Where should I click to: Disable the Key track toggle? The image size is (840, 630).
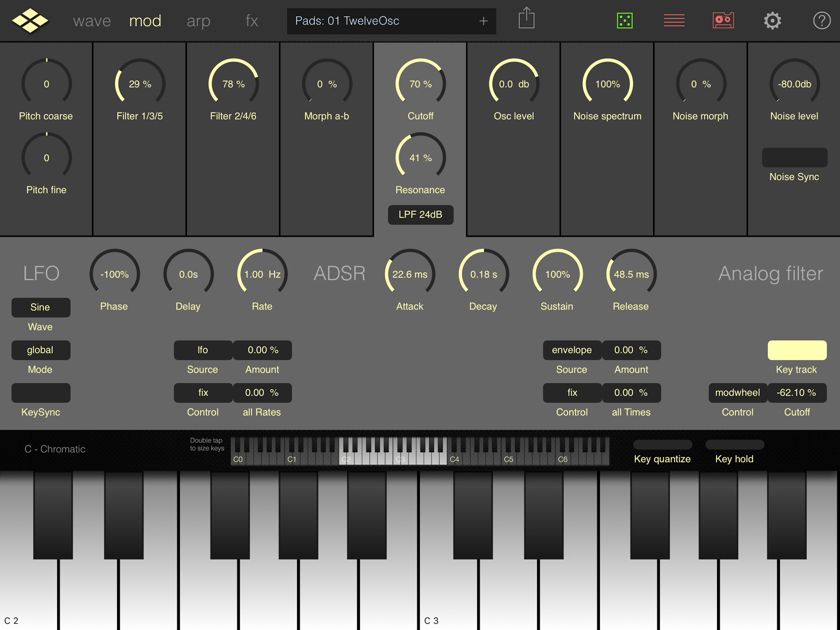797,350
